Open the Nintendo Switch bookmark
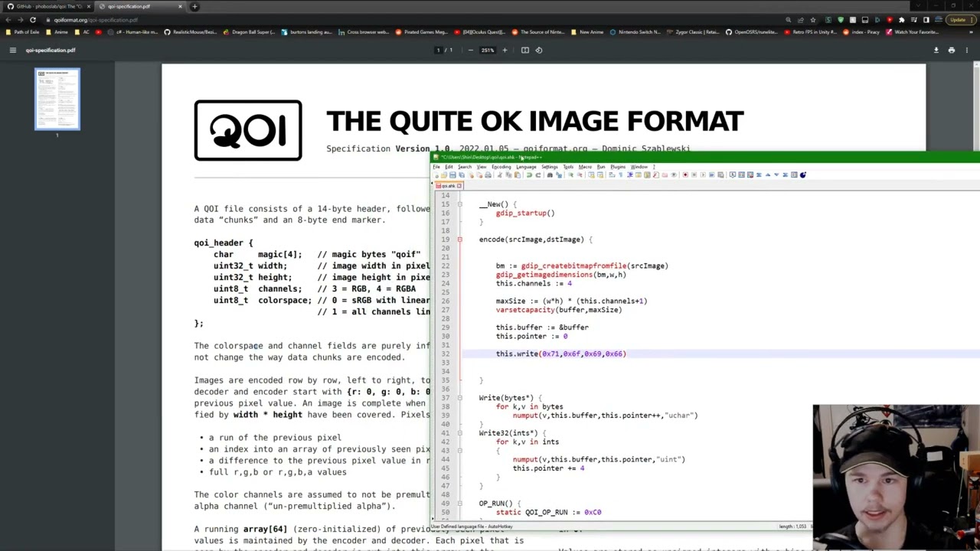Viewport: 980px width, 551px height. pyautogui.click(x=635, y=32)
